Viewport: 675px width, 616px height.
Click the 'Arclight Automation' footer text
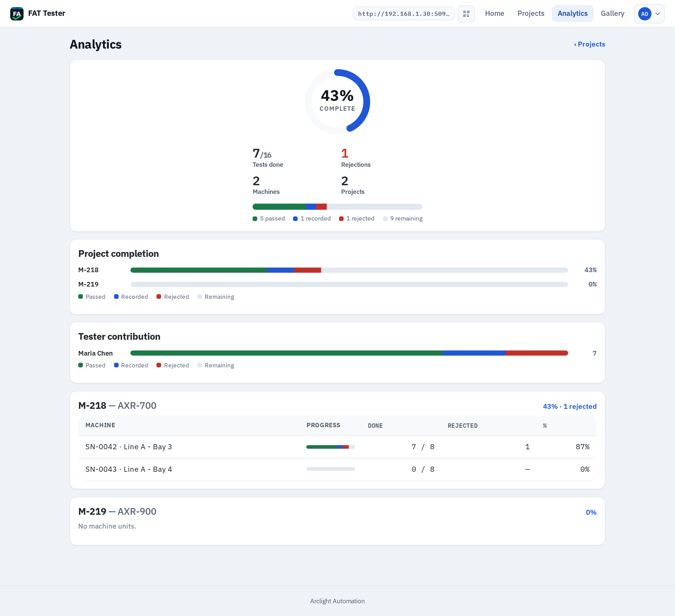pyautogui.click(x=337, y=601)
